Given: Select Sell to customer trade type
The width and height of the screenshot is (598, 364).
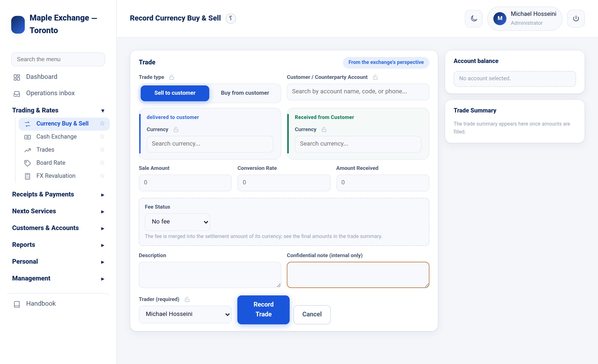Looking at the screenshot, I should point(175,93).
